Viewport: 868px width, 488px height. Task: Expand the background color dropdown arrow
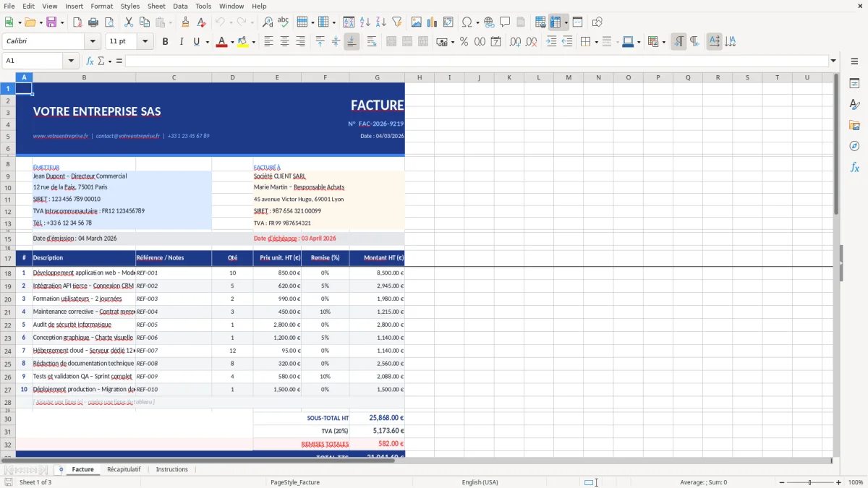click(253, 42)
